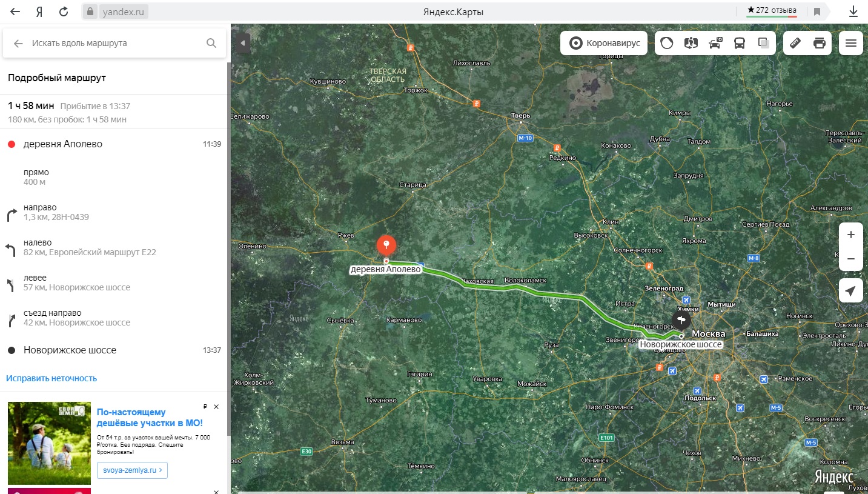
Task: Click the деревня Аполево map label
Action: [x=385, y=269]
